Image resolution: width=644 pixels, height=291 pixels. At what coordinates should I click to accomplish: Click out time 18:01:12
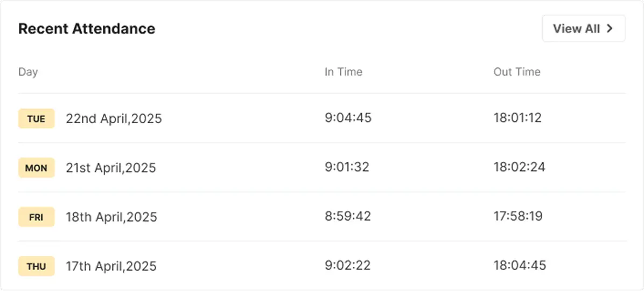[517, 118]
